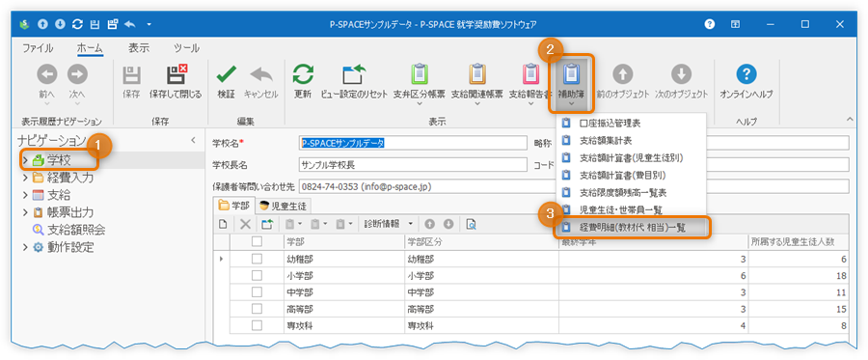Click ビュー設定のリセット reset view button

354,82
